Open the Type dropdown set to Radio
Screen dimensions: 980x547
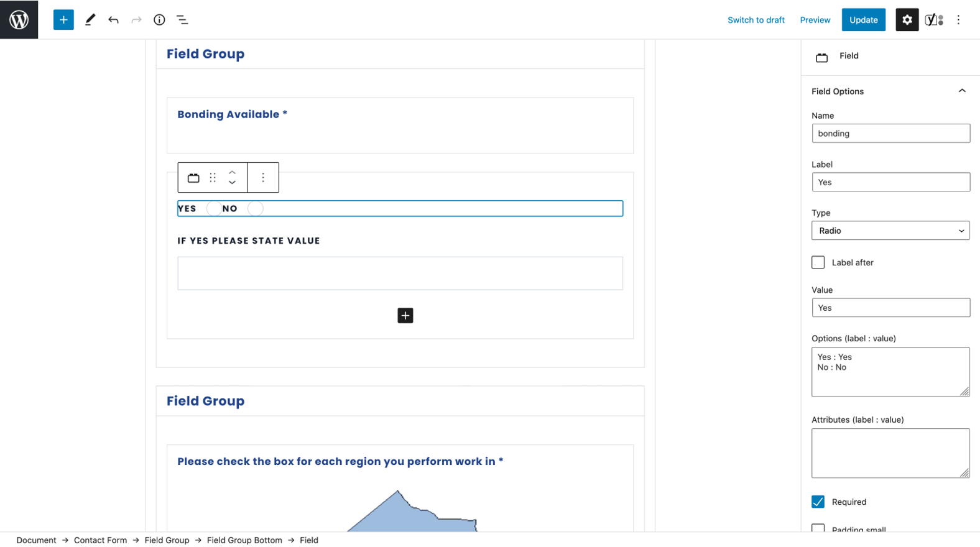[890, 231]
